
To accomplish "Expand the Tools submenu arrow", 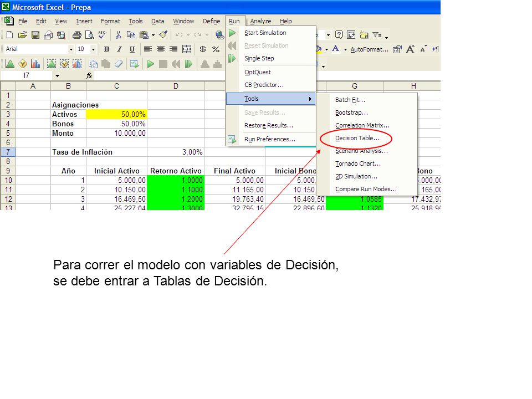I will (x=310, y=99).
